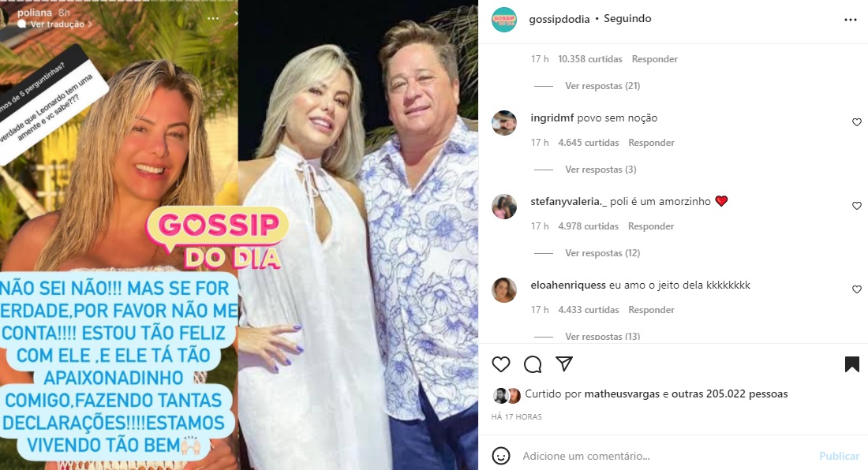View outras 205.022 pessoas likes list
The width and height of the screenshot is (868, 470).
click(x=730, y=394)
